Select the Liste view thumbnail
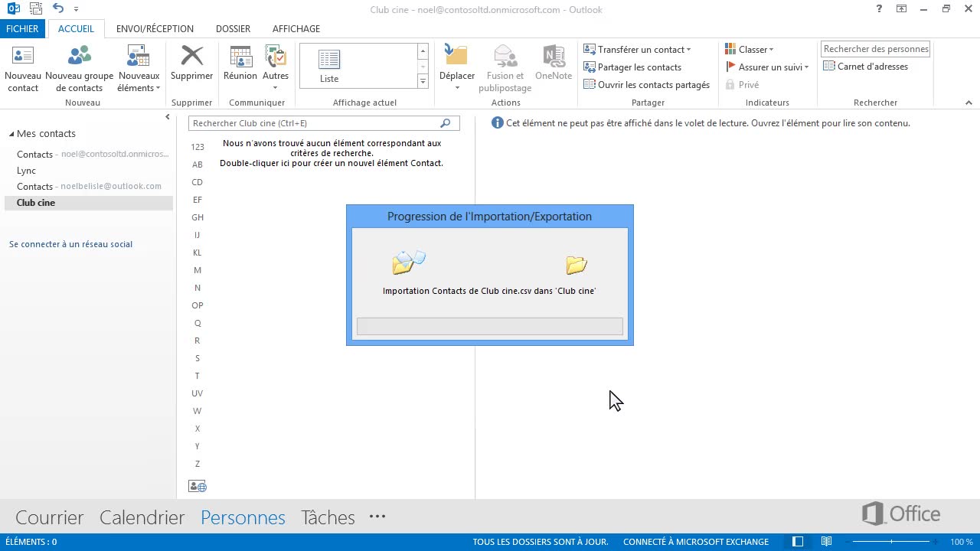 329,65
